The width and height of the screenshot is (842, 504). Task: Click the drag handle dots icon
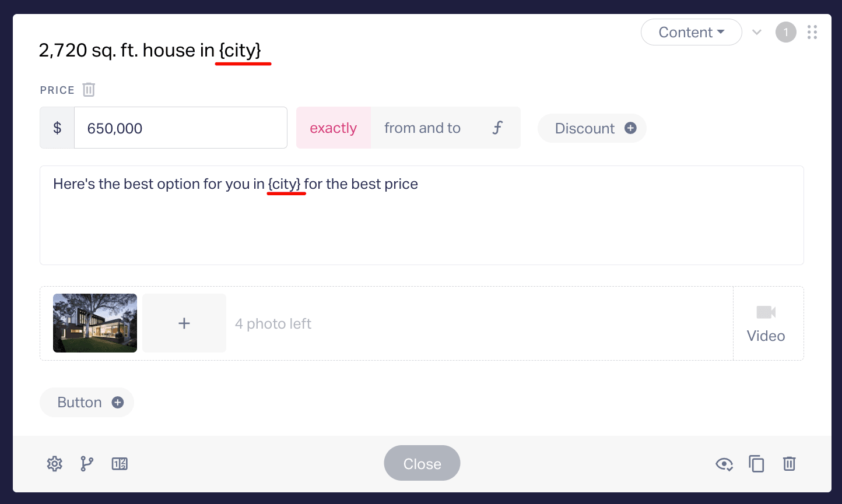coord(812,32)
